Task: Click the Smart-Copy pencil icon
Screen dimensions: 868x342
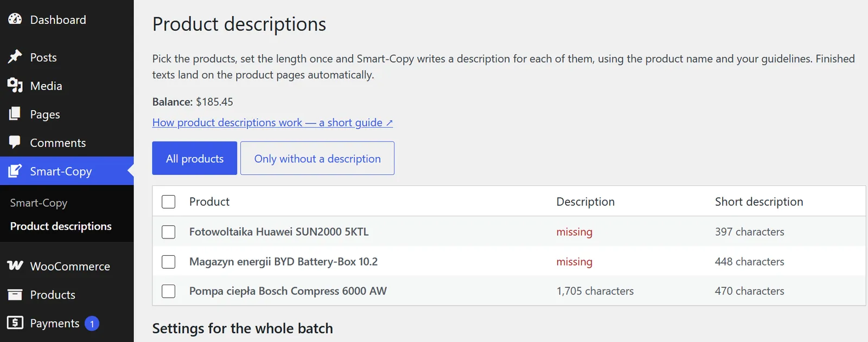Action: (15, 171)
